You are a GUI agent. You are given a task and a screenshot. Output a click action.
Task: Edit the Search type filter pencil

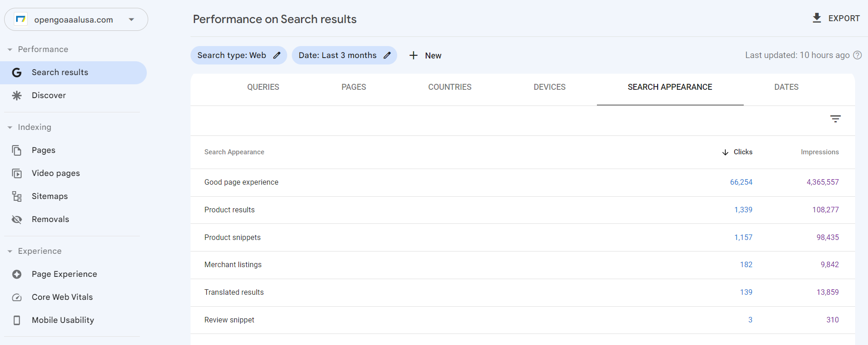tap(277, 55)
